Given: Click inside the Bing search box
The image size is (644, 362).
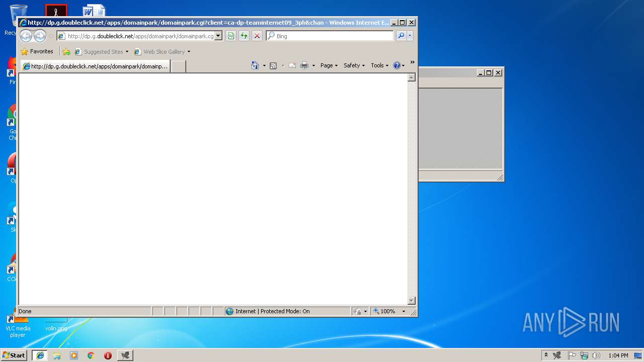Looking at the screenshot, I should coord(330,36).
